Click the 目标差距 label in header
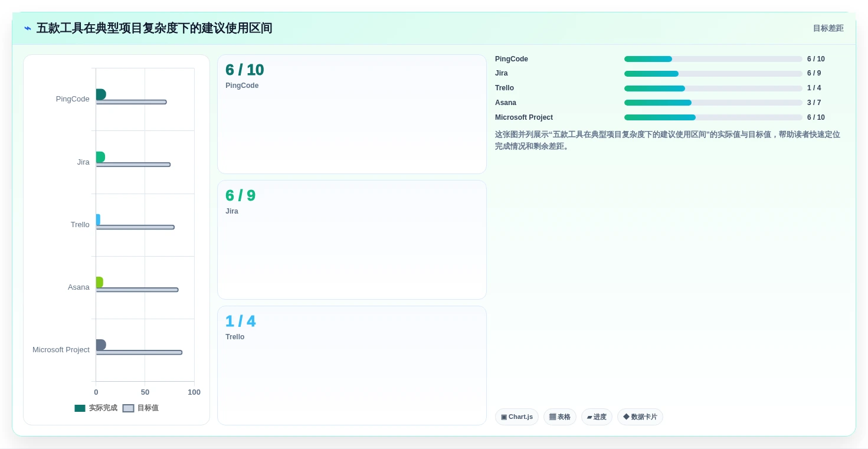 (x=828, y=28)
